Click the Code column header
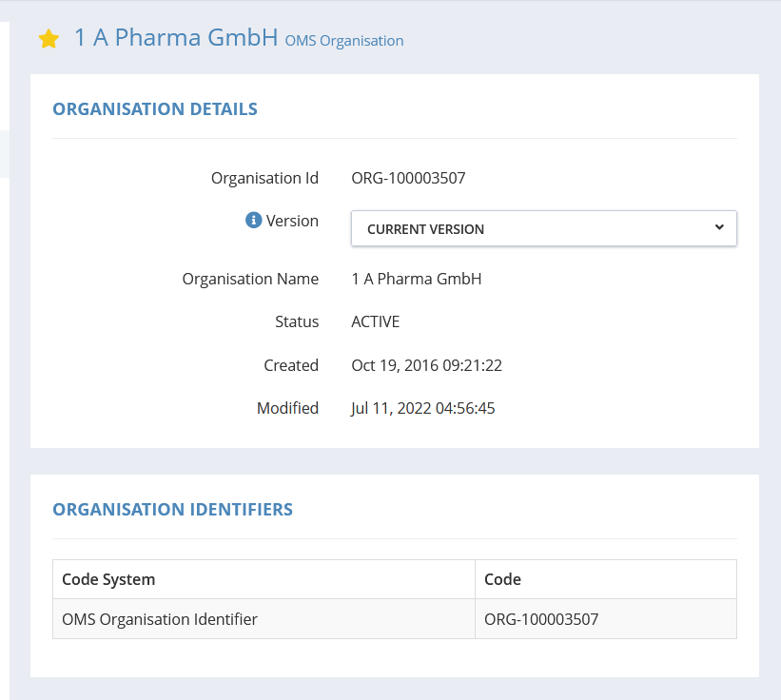 pos(502,579)
